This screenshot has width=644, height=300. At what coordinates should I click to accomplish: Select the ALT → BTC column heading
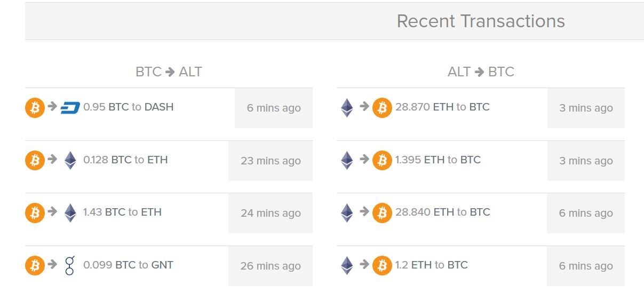tap(481, 72)
